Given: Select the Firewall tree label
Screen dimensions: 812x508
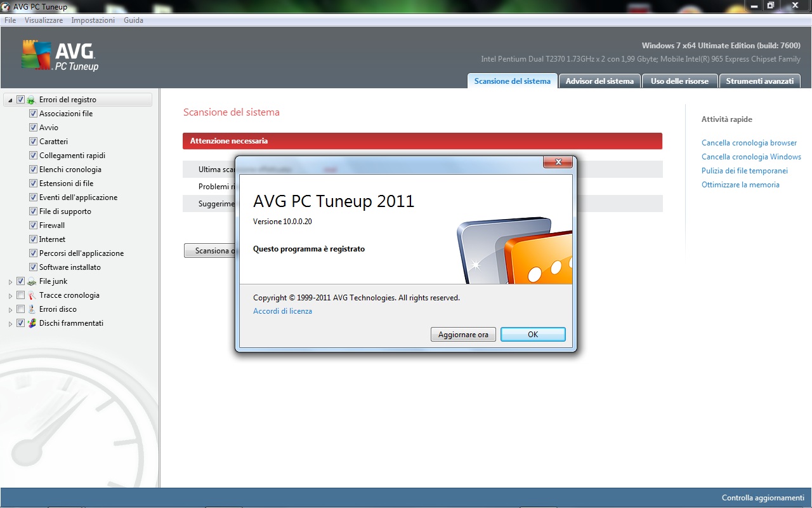Looking at the screenshot, I should point(52,225).
